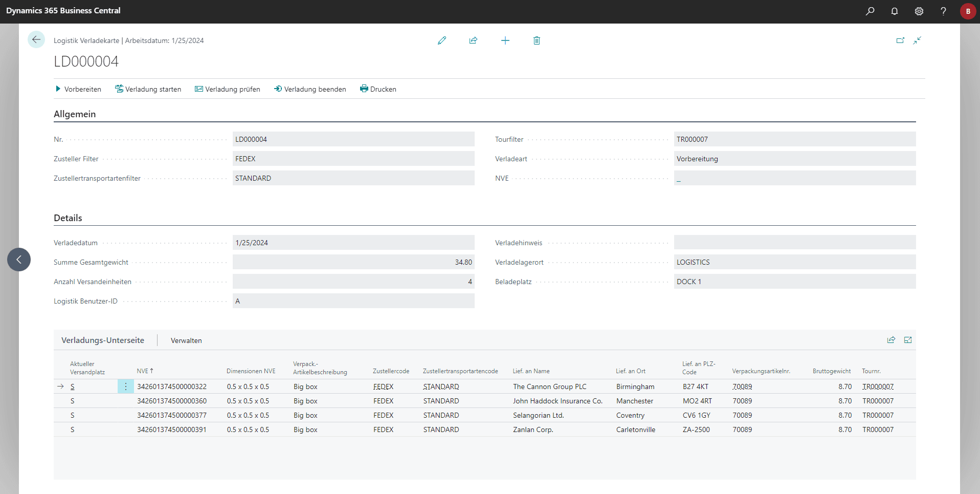Open the Verwalten menu
The image size is (980, 494).
click(x=186, y=340)
